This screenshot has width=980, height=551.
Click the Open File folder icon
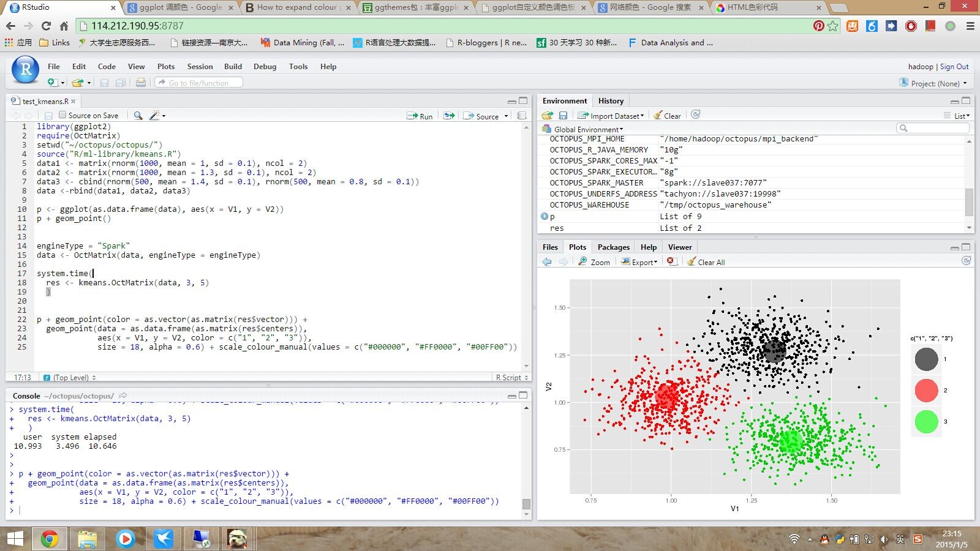coord(77,83)
